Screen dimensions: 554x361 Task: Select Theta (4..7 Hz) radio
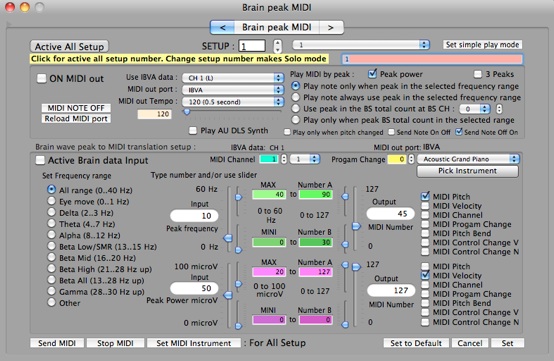pyautogui.click(x=52, y=224)
